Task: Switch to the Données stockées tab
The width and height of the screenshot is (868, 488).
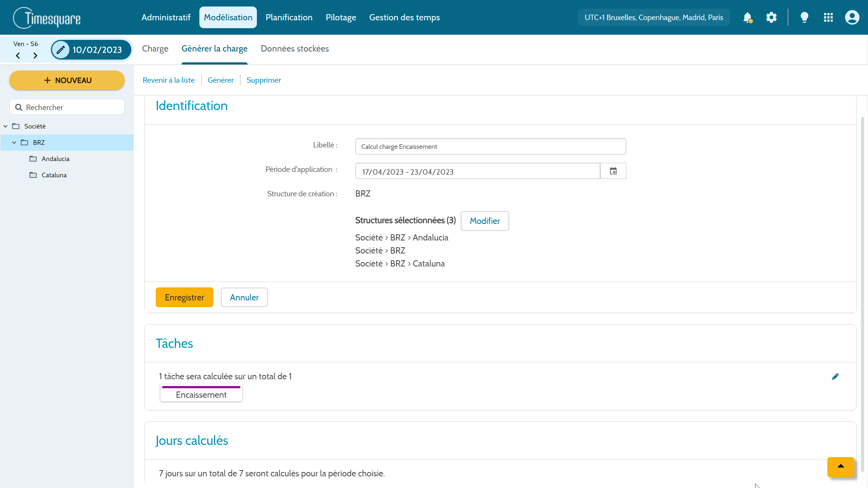Action: click(x=295, y=49)
